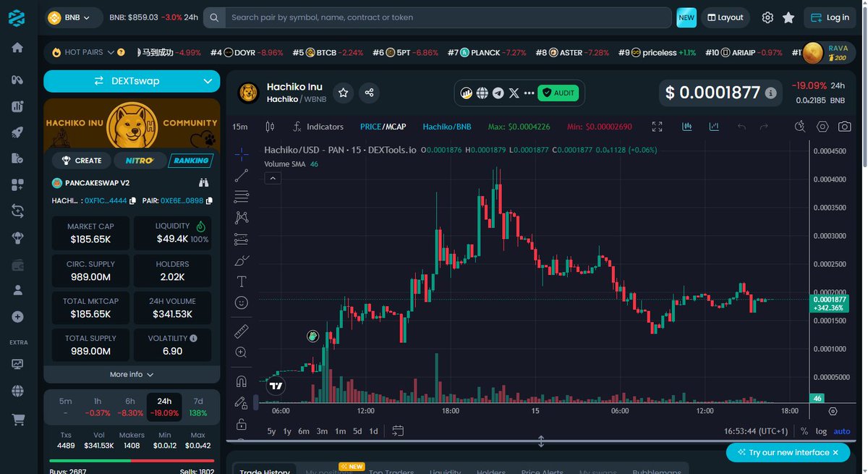Expand More info section

tap(132, 374)
